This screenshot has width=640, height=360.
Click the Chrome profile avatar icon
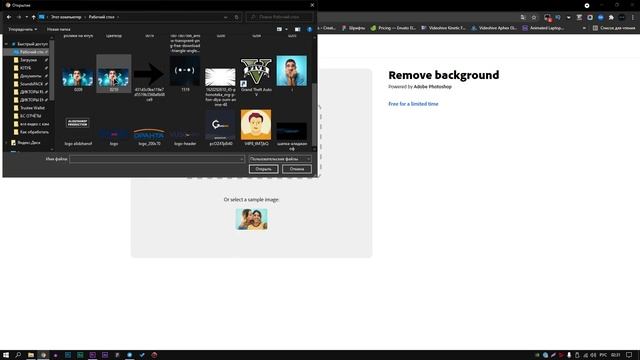622,18
